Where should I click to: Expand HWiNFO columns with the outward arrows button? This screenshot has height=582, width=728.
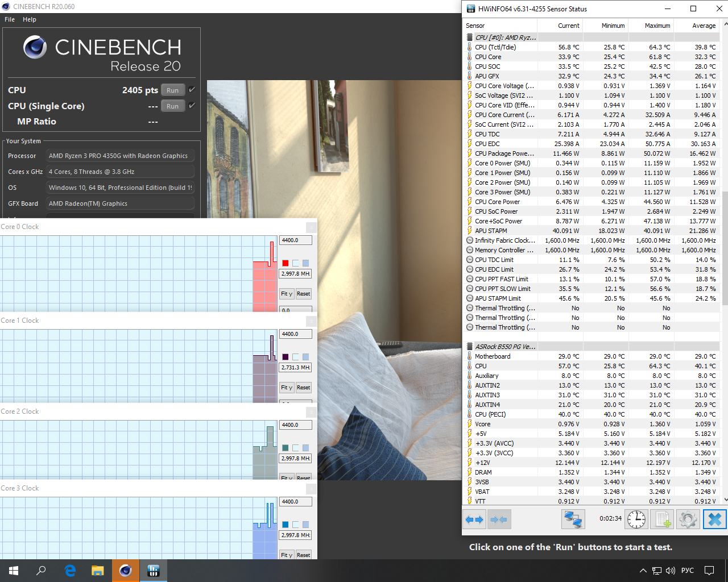474,519
